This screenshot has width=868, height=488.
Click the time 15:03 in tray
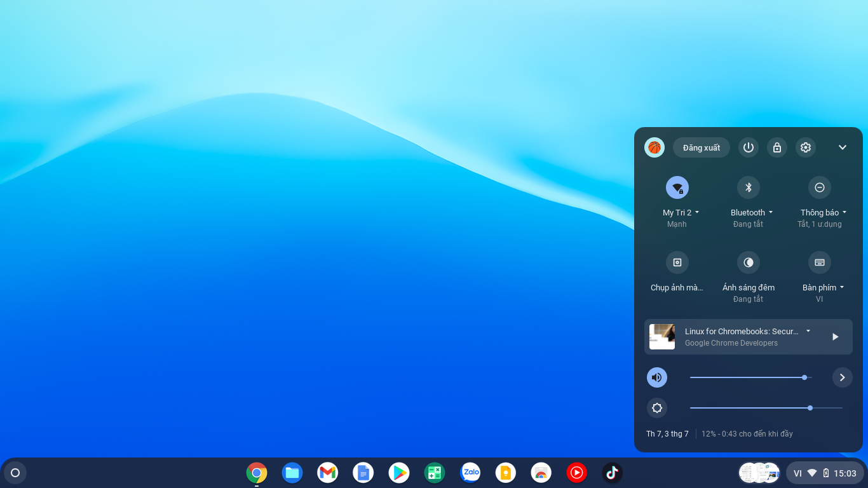pyautogui.click(x=845, y=473)
